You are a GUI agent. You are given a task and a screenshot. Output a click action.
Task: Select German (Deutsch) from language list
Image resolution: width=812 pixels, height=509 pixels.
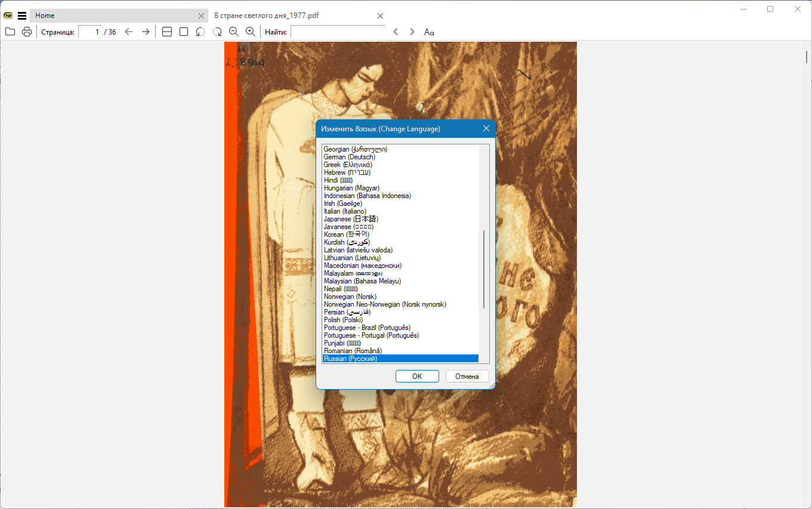(x=350, y=157)
